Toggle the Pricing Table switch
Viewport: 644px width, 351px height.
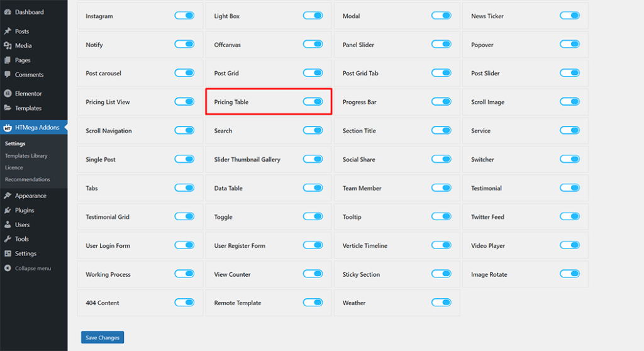313,101
